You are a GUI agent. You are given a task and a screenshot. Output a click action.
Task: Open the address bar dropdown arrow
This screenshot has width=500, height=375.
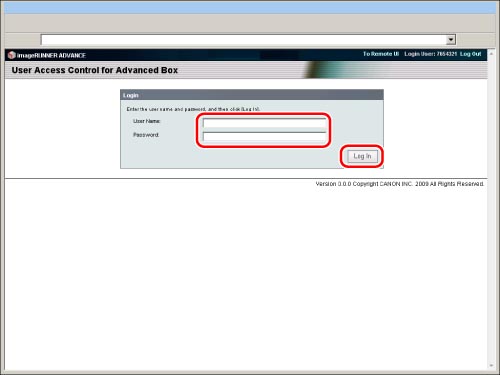451,40
